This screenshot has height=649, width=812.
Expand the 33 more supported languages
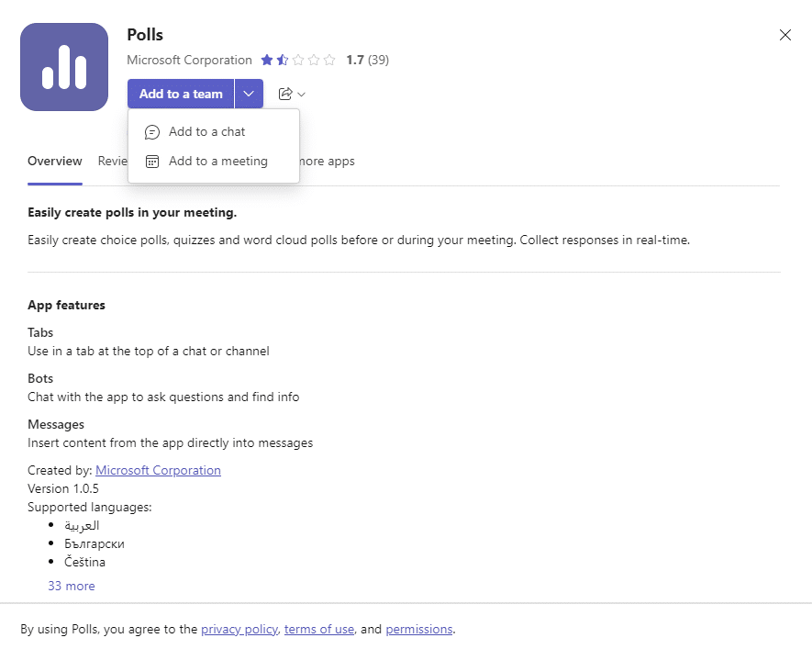click(72, 585)
